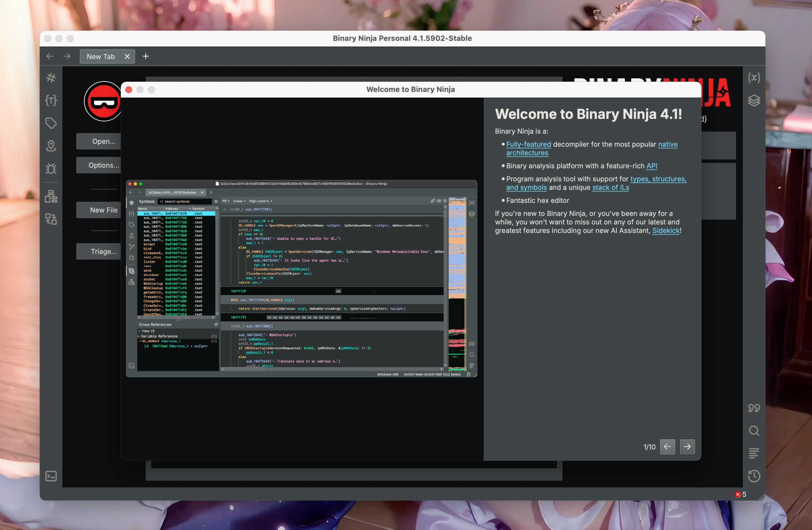Go to the next welcome page
812x530 pixels.
click(x=687, y=447)
